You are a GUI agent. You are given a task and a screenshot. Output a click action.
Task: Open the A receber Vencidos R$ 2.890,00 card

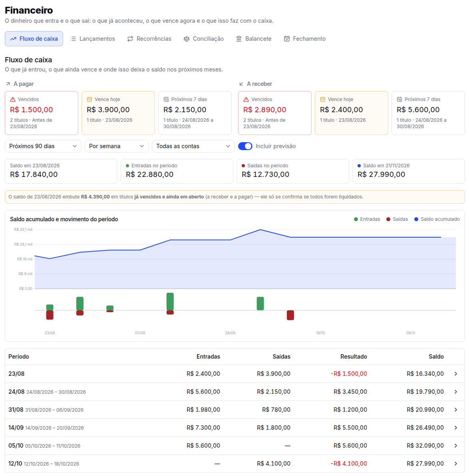point(275,113)
